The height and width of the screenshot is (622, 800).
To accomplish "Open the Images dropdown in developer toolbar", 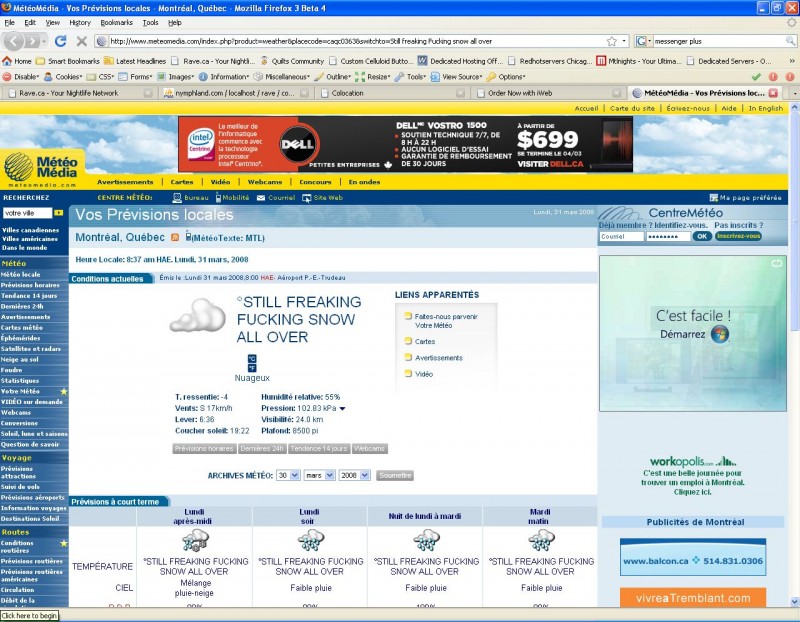I will click(176, 77).
